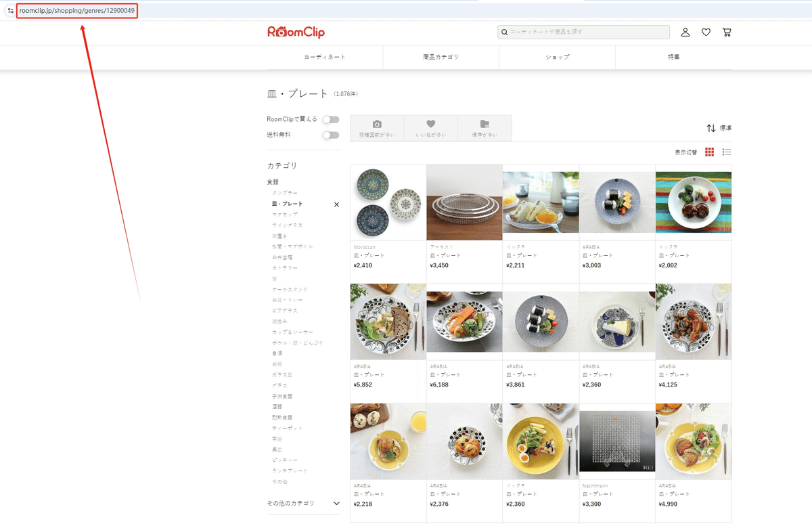Open the user account icon

pyautogui.click(x=685, y=32)
